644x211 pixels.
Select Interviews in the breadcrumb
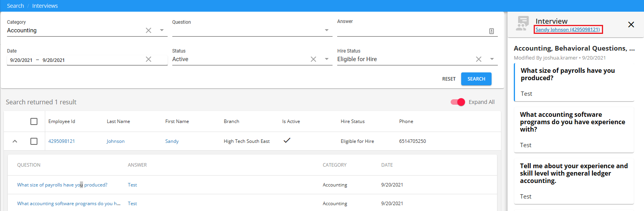45,6
